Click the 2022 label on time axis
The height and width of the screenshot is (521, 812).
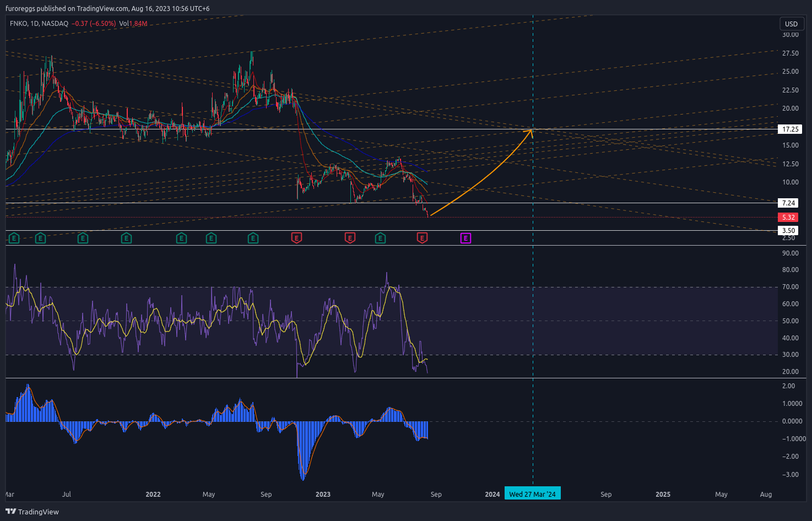click(153, 494)
